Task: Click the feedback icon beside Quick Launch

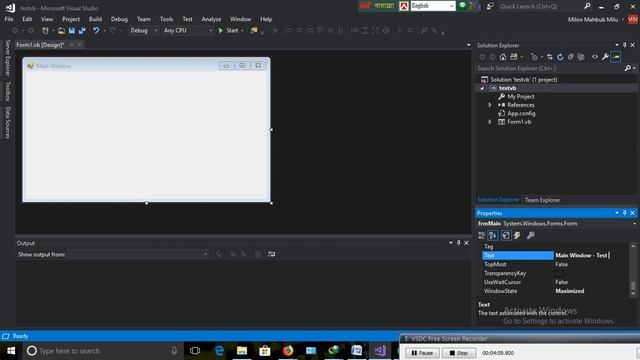Action: (x=490, y=6)
